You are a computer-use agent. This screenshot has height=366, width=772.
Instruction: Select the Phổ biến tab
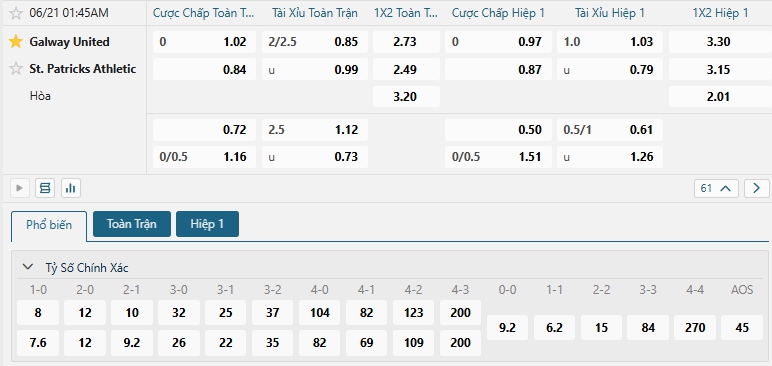[x=49, y=225]
